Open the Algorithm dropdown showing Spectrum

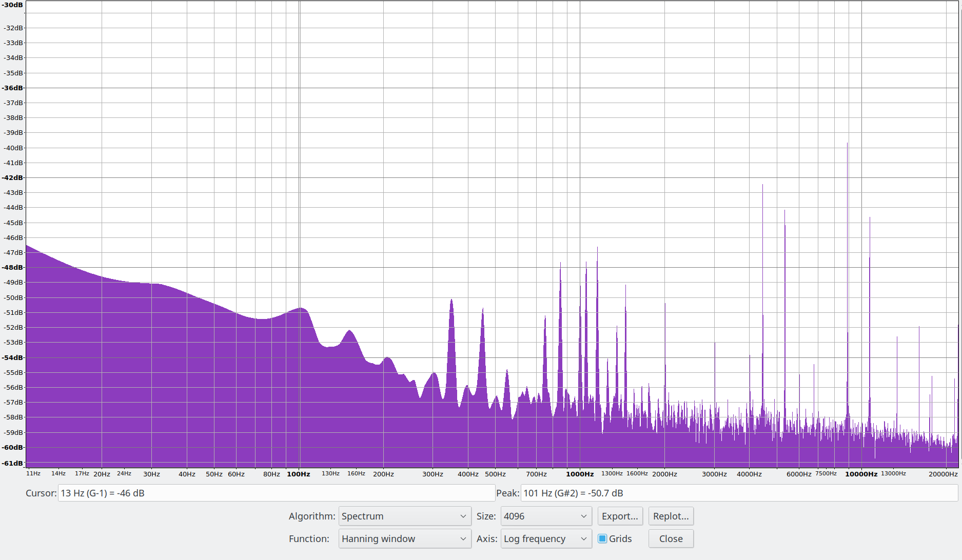pos(404,516)
